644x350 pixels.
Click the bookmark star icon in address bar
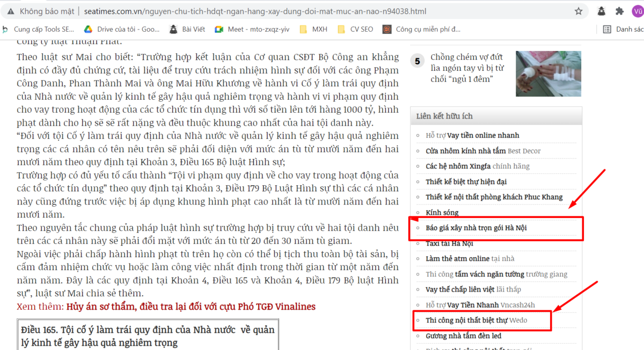tap(579, 11)
